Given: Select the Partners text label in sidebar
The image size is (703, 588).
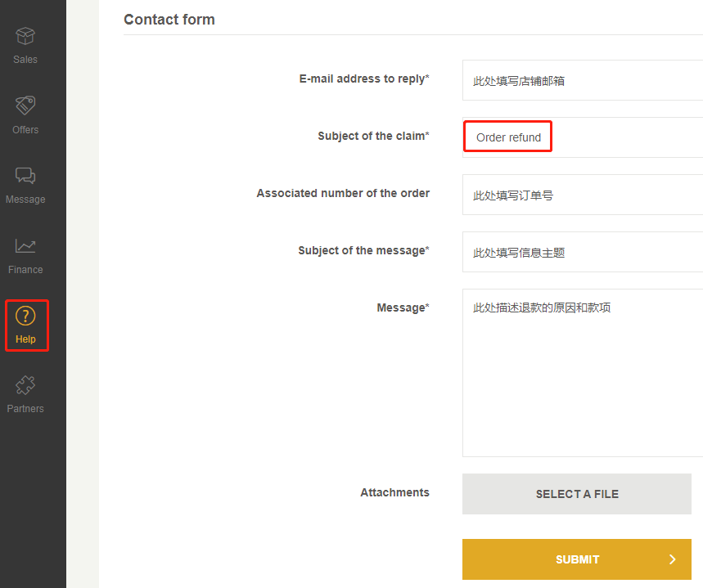Looking at the screenshot, I should click(25, 409).
